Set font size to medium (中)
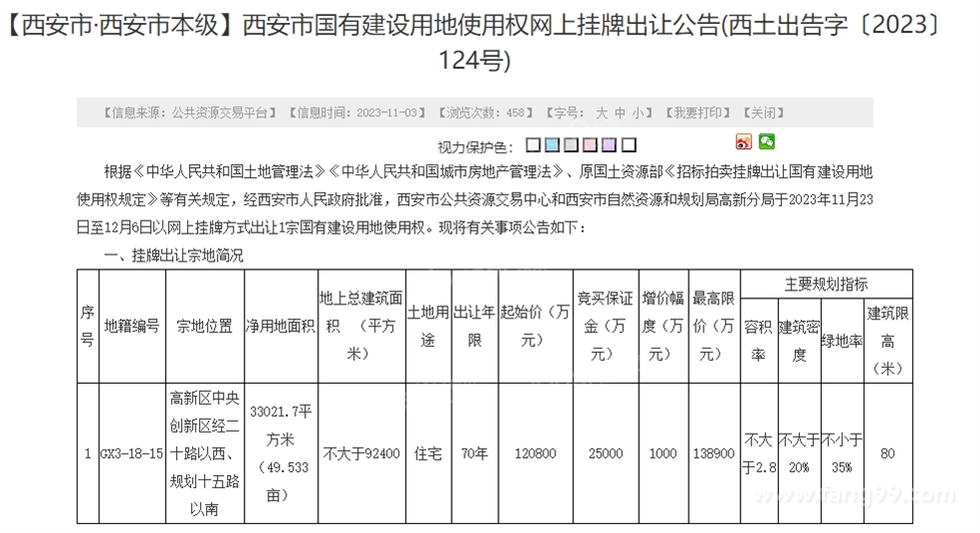Screen dimensions: 980x533 (620, 113)
